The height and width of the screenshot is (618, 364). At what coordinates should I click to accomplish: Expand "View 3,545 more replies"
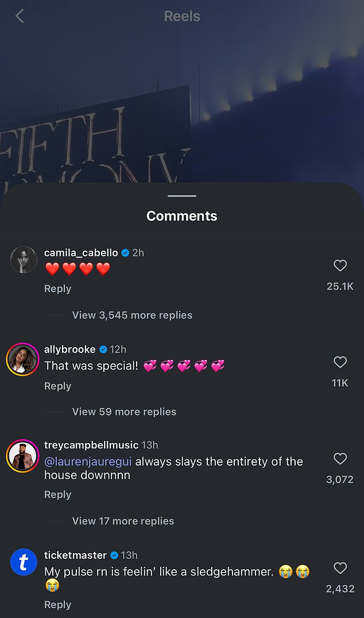(132, 315)
